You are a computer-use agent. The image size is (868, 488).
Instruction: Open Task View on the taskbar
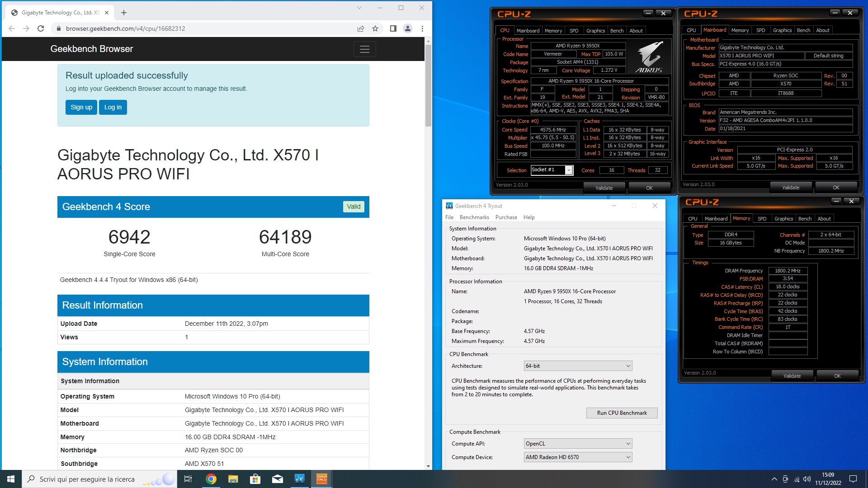point(188,479)
